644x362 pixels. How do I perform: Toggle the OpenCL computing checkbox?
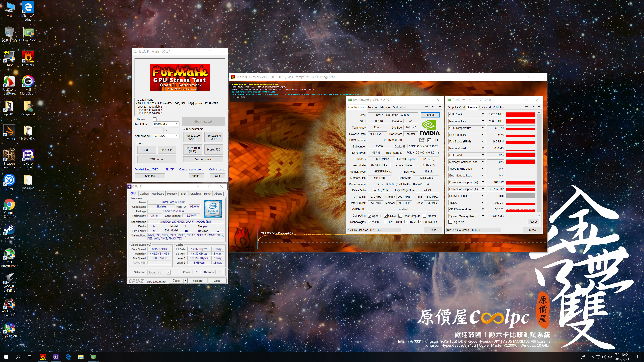(369, 216)
